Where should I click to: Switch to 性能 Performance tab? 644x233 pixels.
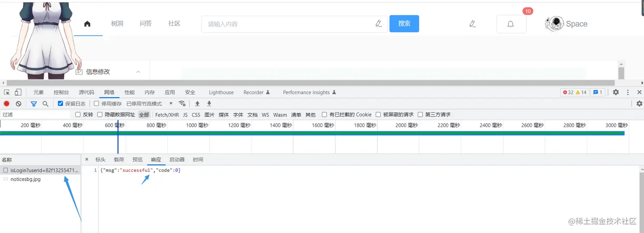[x=129, y=92]
